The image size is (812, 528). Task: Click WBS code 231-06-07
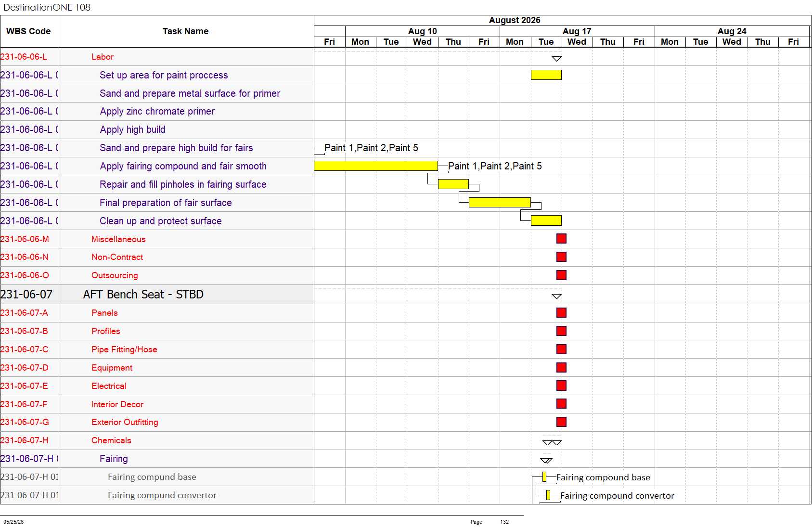coord(26,294)
